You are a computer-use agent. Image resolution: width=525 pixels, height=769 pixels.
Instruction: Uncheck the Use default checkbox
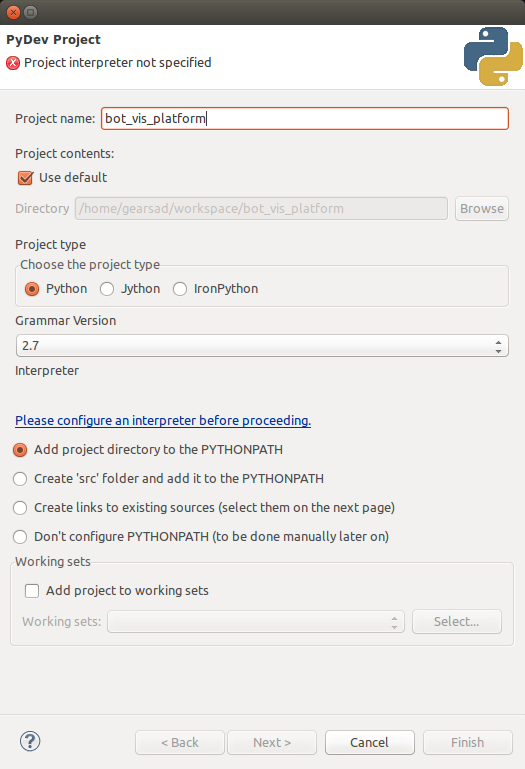point(25,178)
